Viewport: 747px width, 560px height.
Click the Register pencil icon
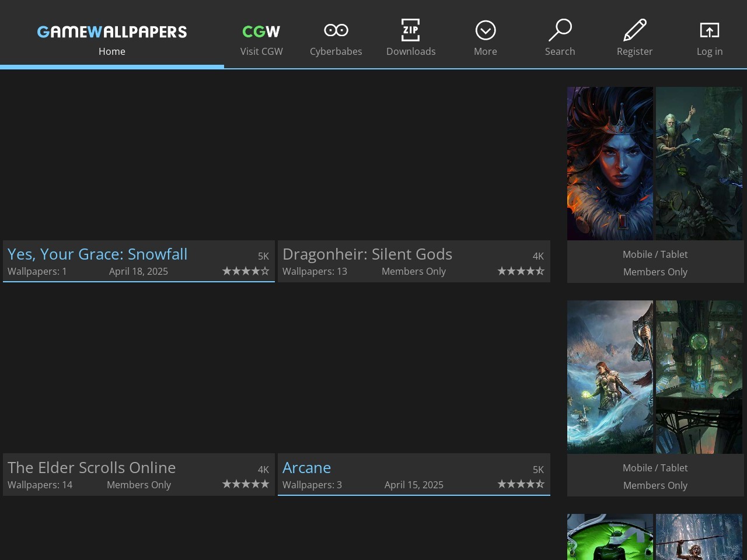click(x=634, y=30)
